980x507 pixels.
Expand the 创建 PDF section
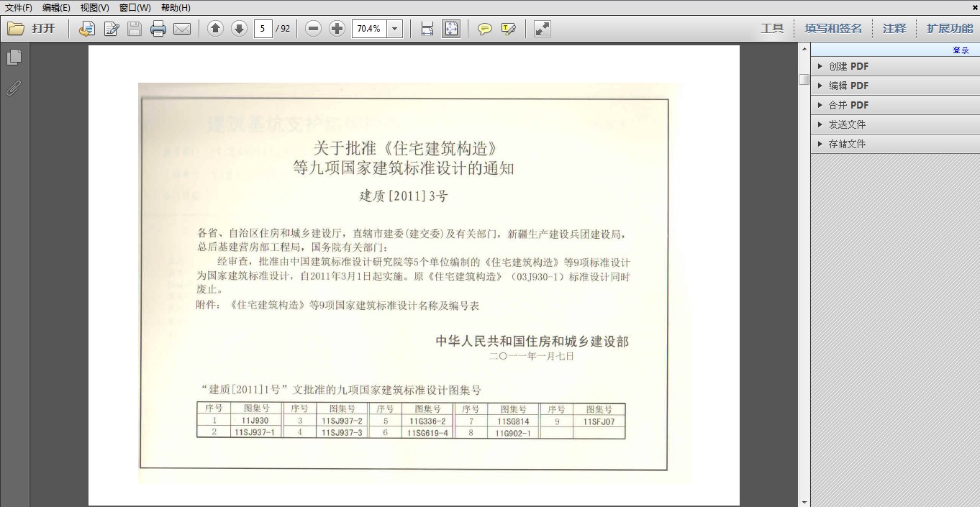coord(895,66)
